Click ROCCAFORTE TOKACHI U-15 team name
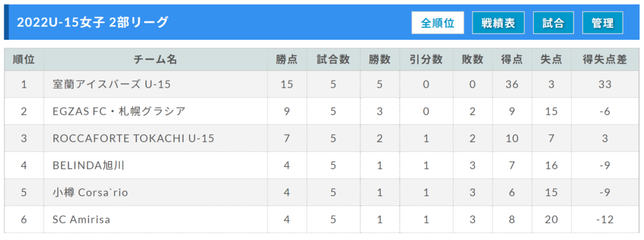This screenshot has height=240, width=644. coord(133,139)
